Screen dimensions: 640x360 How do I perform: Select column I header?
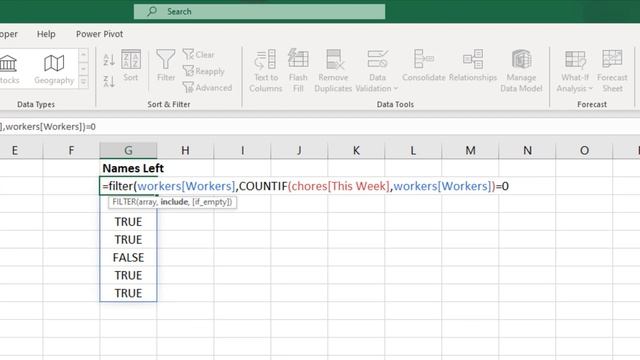point(242,151)
